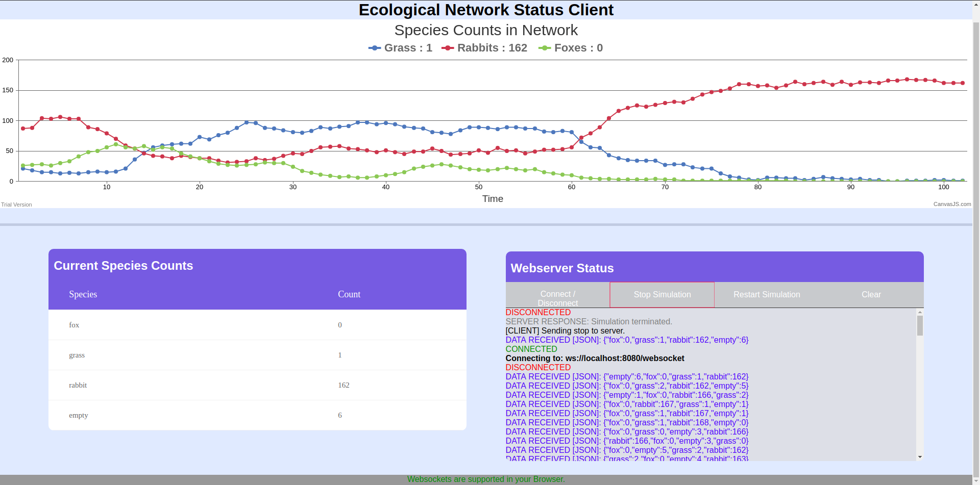Click the log line with rabbit 168
The width and height of the screenshot is (980, 485).
pyautogui.click(x=627, y=422)
